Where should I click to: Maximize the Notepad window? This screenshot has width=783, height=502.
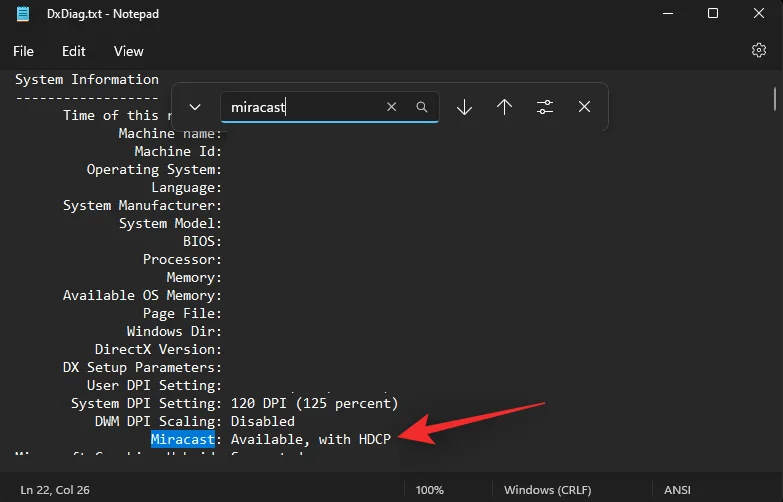713,13
